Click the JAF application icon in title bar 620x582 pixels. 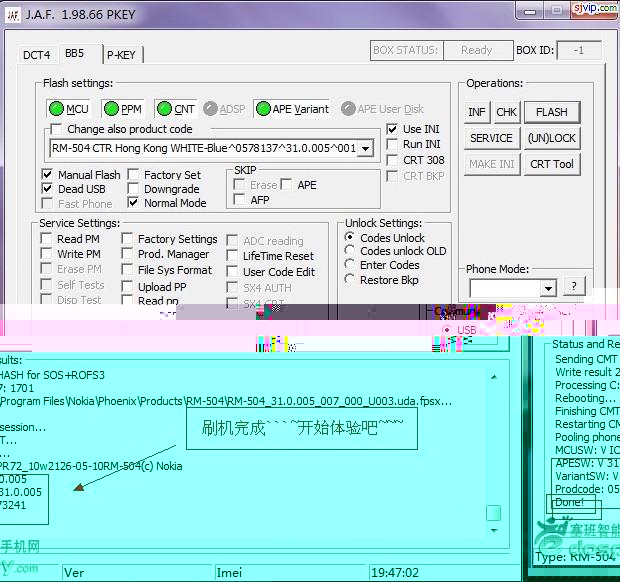pos(13,15)
